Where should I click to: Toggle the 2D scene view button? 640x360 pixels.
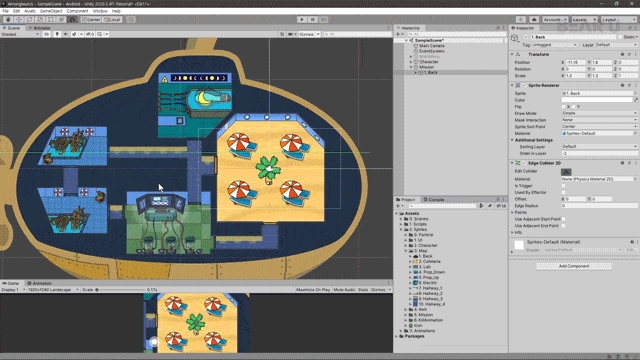pos(47,34)
